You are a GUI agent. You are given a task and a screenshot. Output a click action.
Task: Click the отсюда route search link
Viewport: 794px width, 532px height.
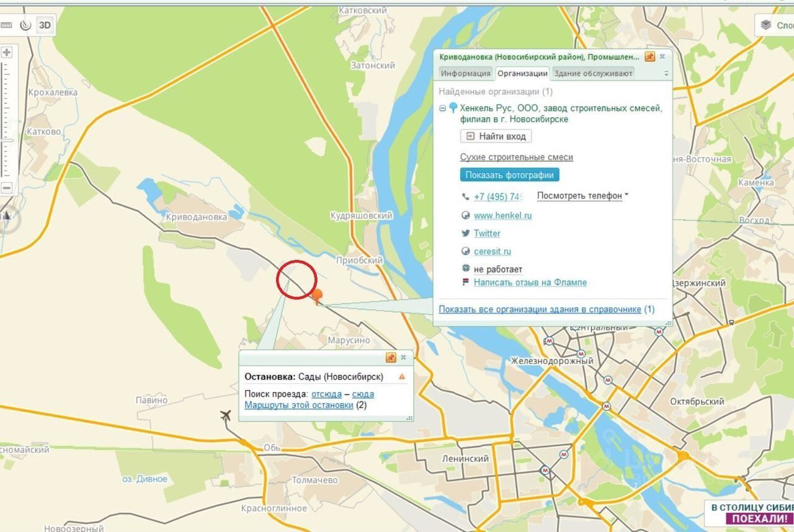(x=326, y=394)
